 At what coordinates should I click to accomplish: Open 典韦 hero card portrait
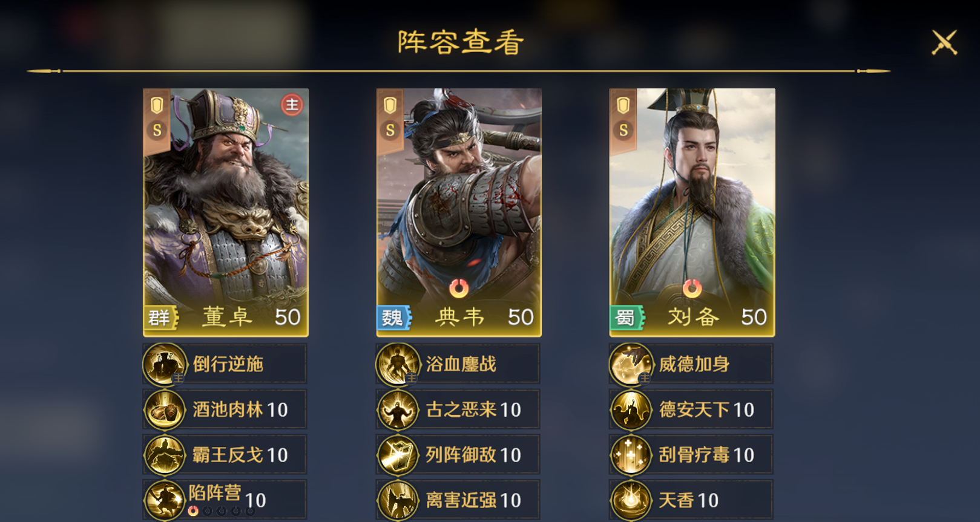click(459, 212)
